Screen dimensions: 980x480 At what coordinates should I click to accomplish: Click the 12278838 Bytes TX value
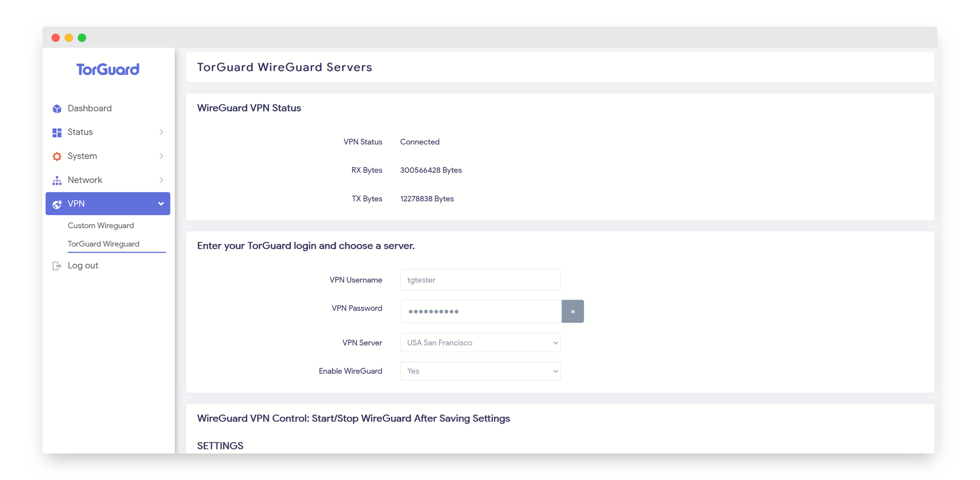tap(427, 199)
